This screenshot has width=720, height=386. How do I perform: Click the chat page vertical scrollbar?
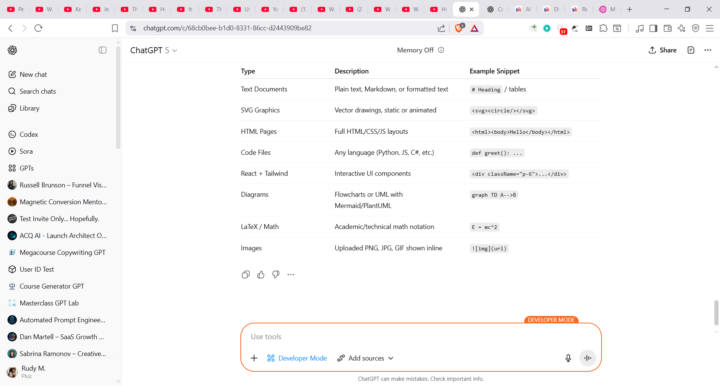tap(716, 312)
